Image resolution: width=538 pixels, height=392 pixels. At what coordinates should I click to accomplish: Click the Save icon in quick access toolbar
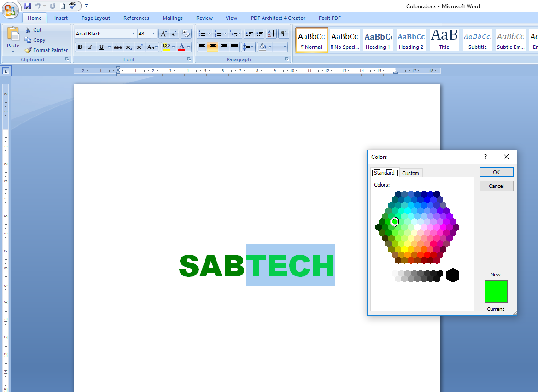point(28,6)
